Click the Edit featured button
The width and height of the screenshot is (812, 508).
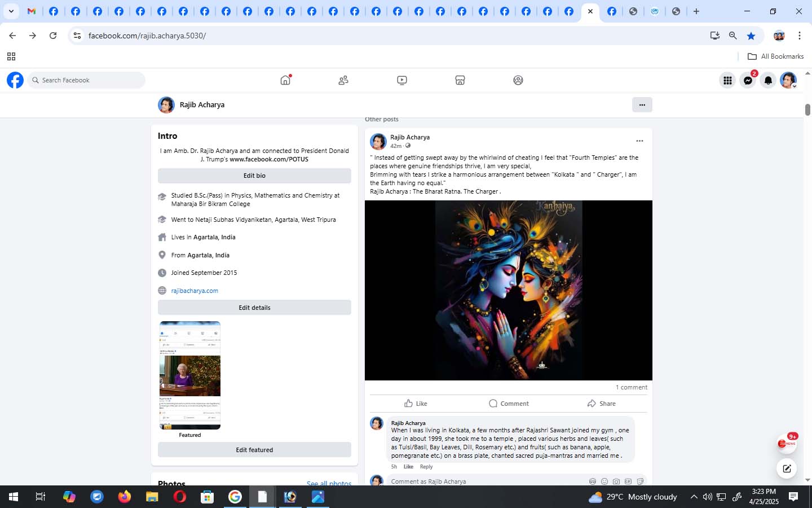pos(254,450)
